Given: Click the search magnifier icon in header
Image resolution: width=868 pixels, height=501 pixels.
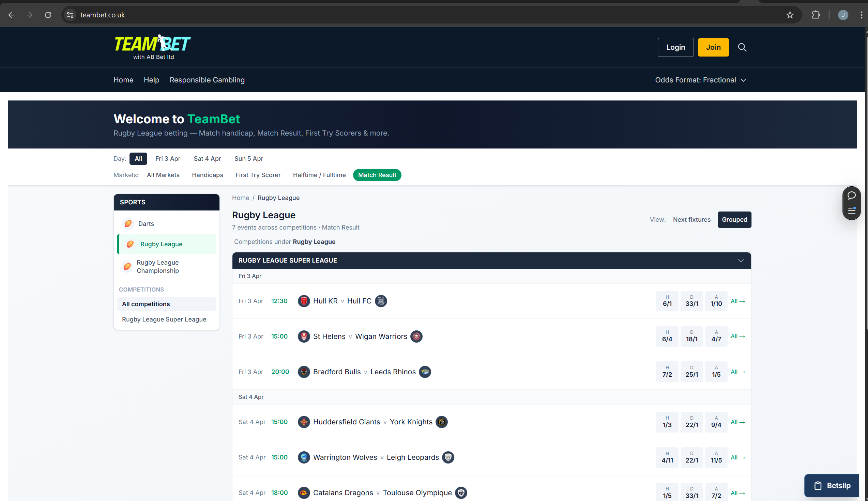Looking at the screenshot, I should pos(742,47).
